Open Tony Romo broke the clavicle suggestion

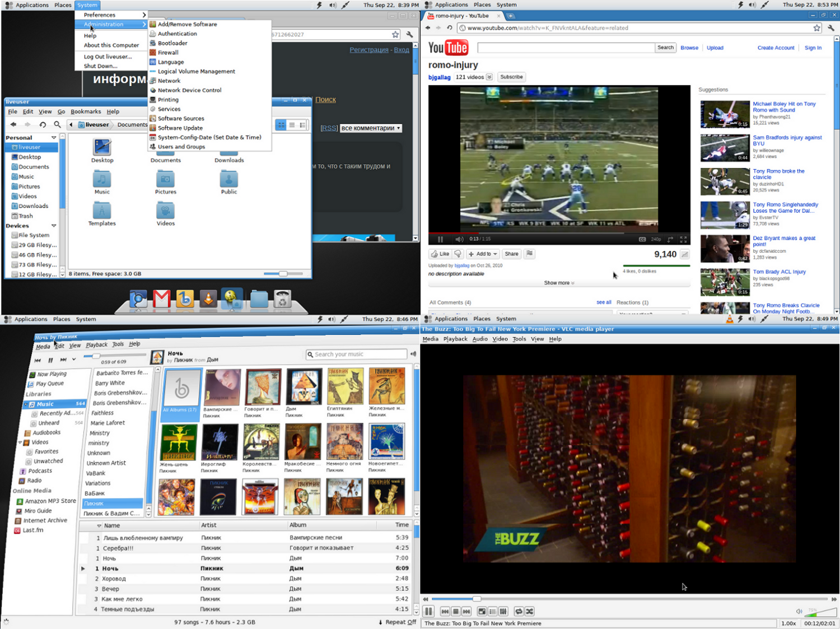click(x=778, y=174)
